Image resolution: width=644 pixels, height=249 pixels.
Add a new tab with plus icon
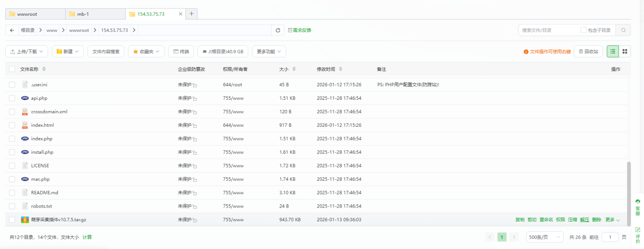click(x=192, y=14)
